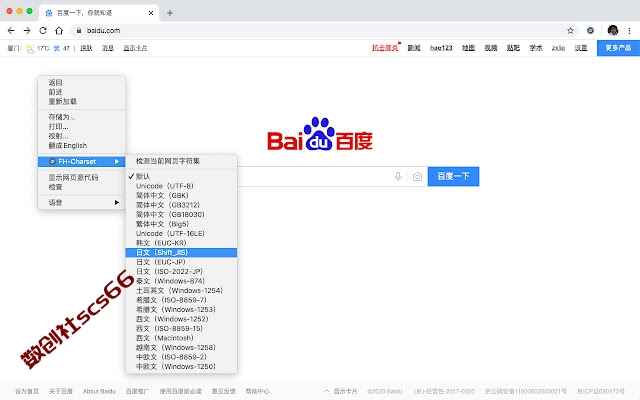Start voice search with microphone icon
The width and height of the screenshot is (640, 400).
[x=398, y=176]
